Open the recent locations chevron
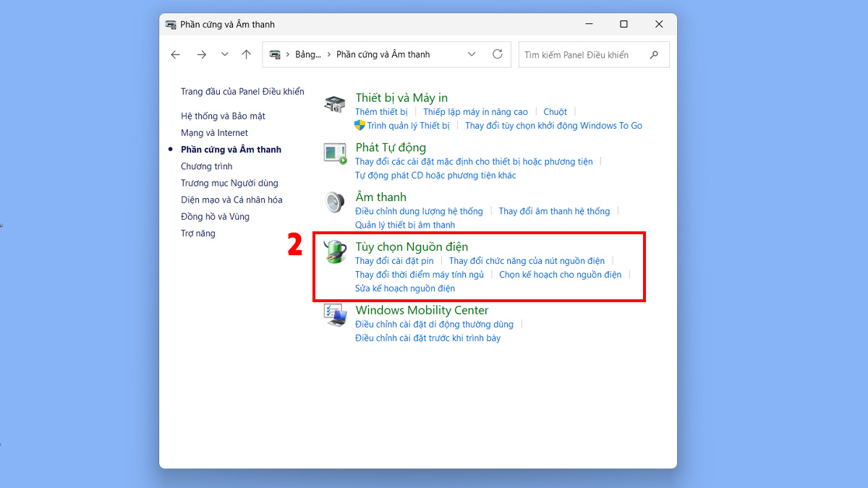This screenshot has width=868, height=488. pos(225,54)
